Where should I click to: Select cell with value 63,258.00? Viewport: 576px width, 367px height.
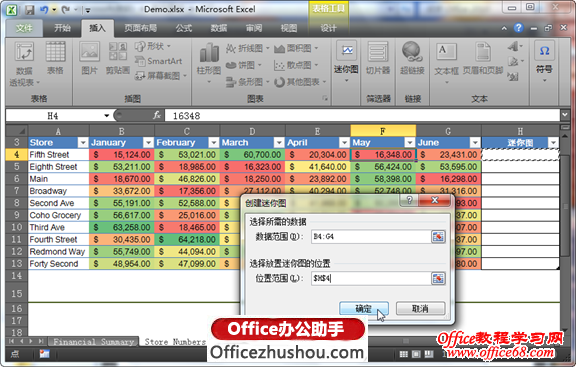pos(122,227)
